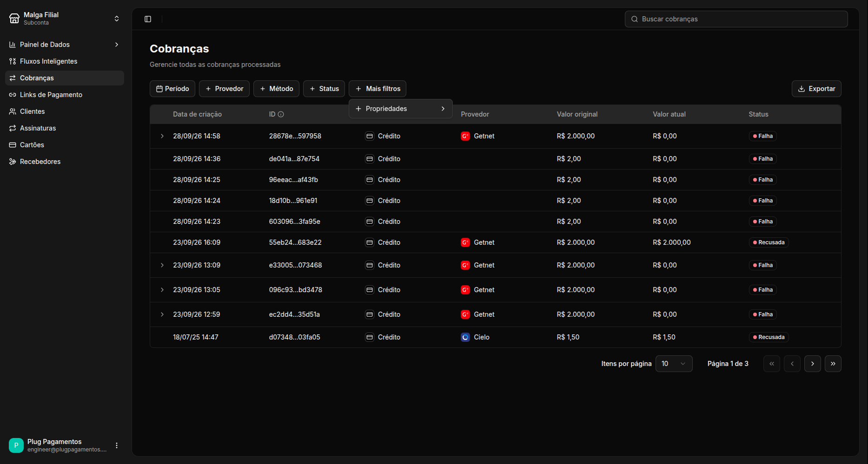Export charges with Exportar button
868x464 pixels.
(816, 89)
